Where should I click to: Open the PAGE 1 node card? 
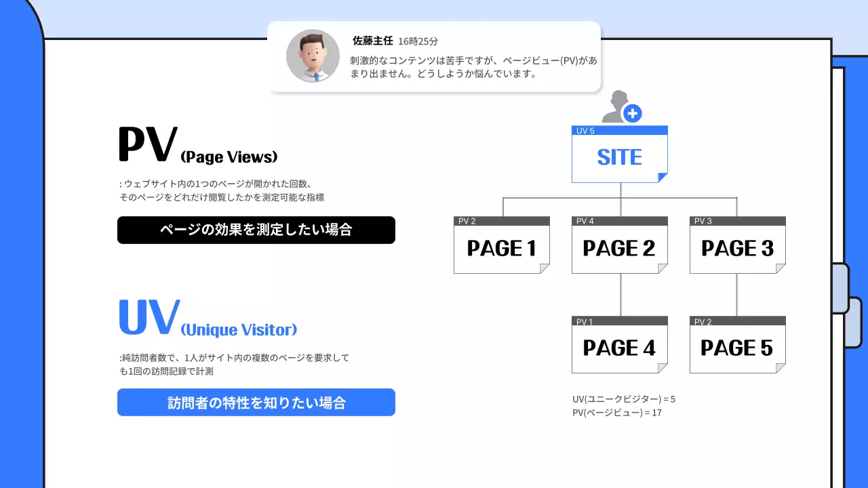click(x=501, y=248)
